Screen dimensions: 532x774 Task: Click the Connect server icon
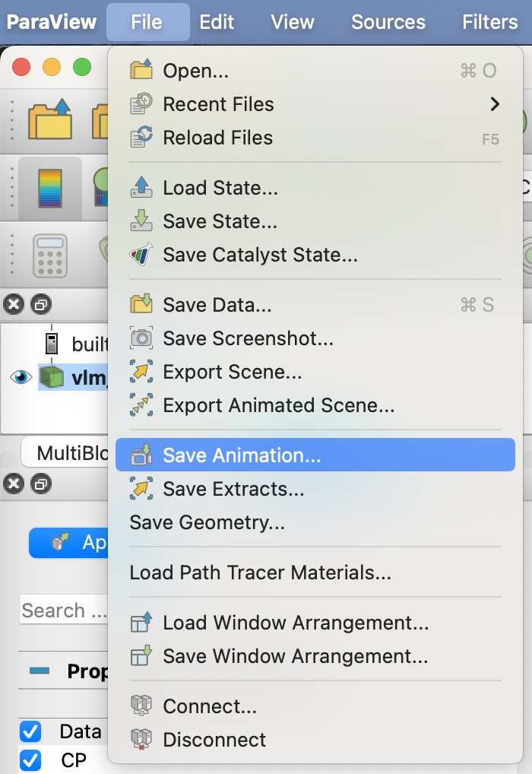(141, 706)
